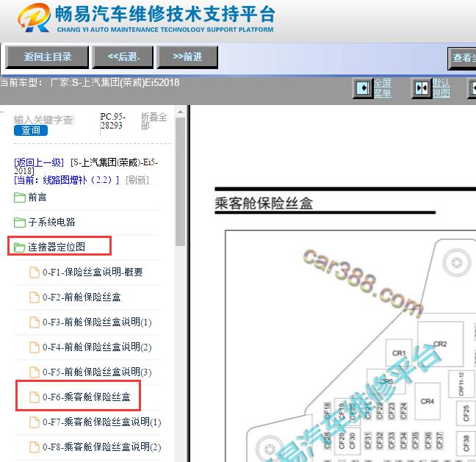476x462 pixels.
Task: Click the 刷新 refresh link
Action: (137, 180)
